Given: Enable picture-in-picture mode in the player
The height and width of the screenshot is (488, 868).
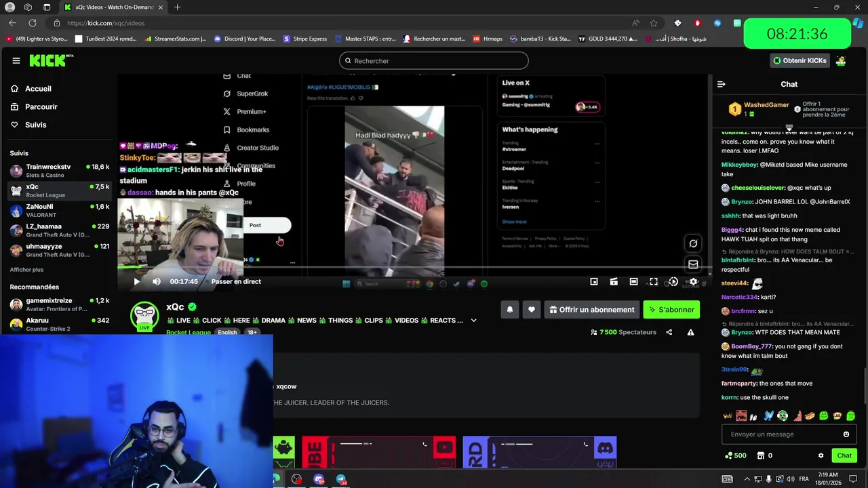Looking at the screenshot, I should point(593,281).
